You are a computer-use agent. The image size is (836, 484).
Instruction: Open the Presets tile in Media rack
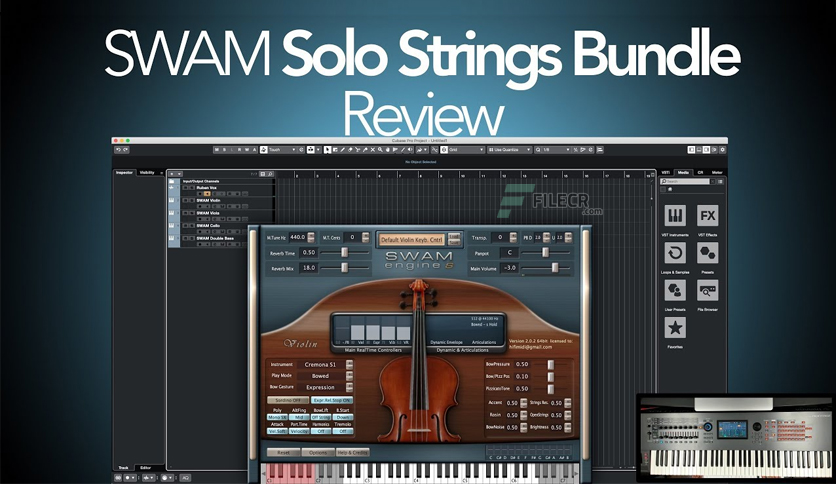708,253
